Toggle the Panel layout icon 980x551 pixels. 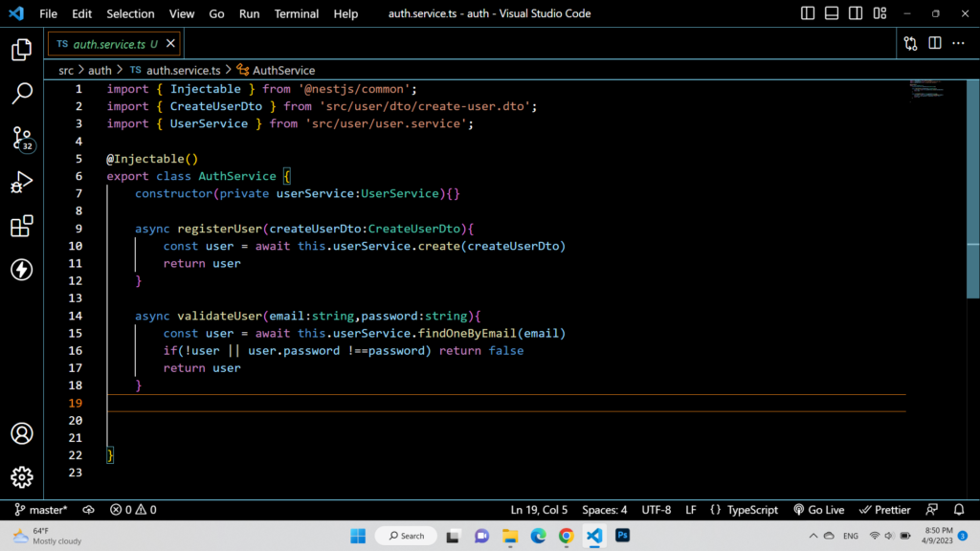pos(832,13)
